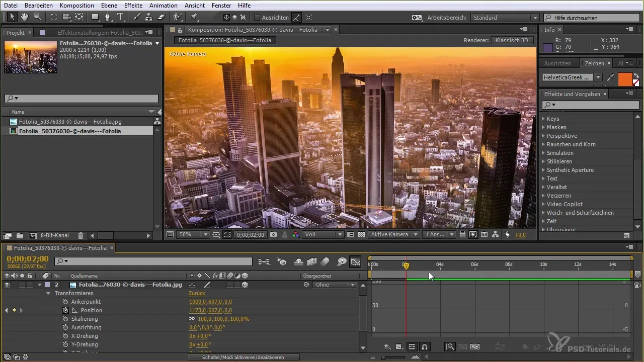Screen dimensions: 644x362
Task: Select the Pan Behind anchor point tool
Action: tap(79, 17)
